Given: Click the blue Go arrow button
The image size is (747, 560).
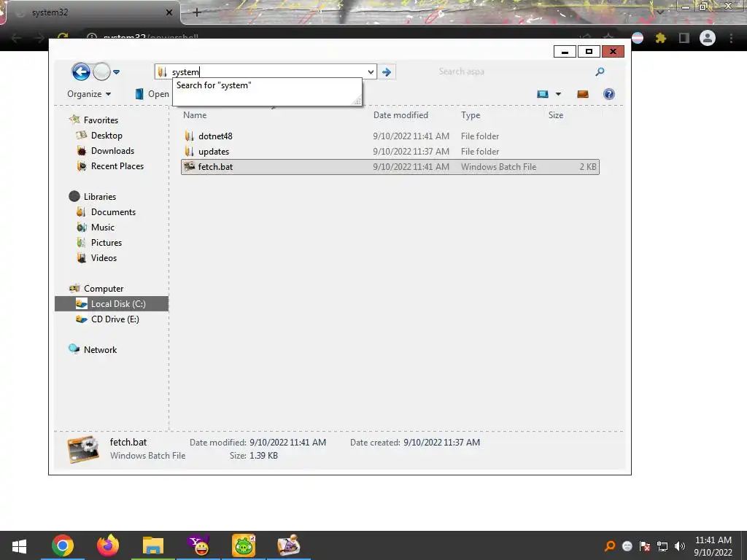Looking at the screenshot, I should (x=387, y=72).
